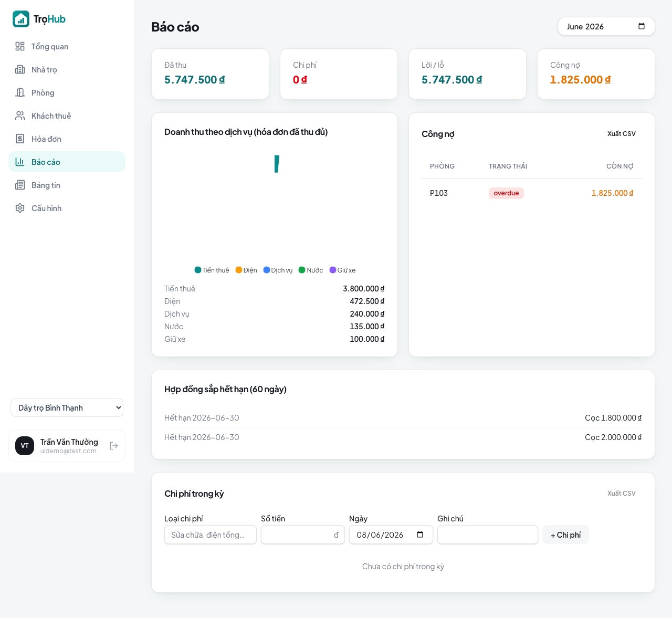672x618 pixels.
Task: Toggle the Điện legend series
Action: tap(246, 270)
